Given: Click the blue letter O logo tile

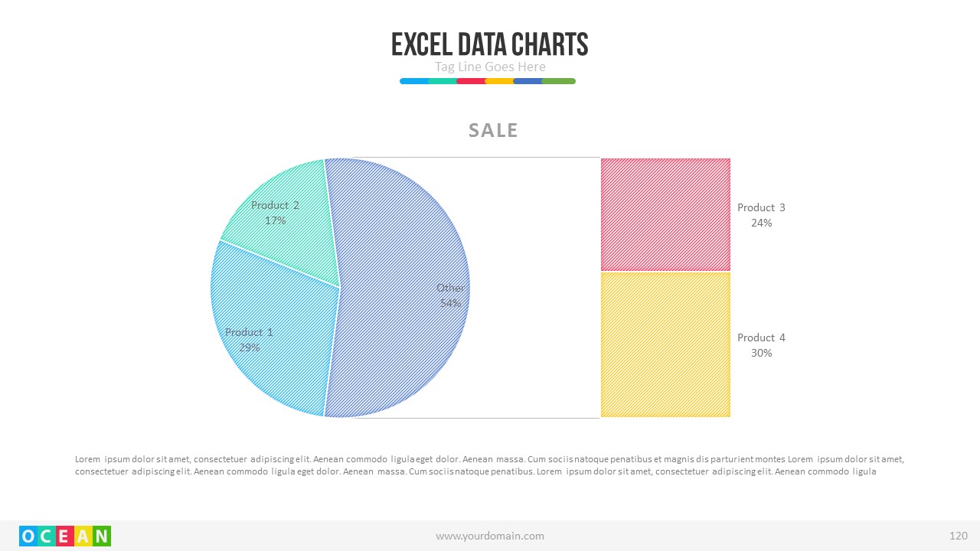Looking at the screenshot, I should click(28, 536).
